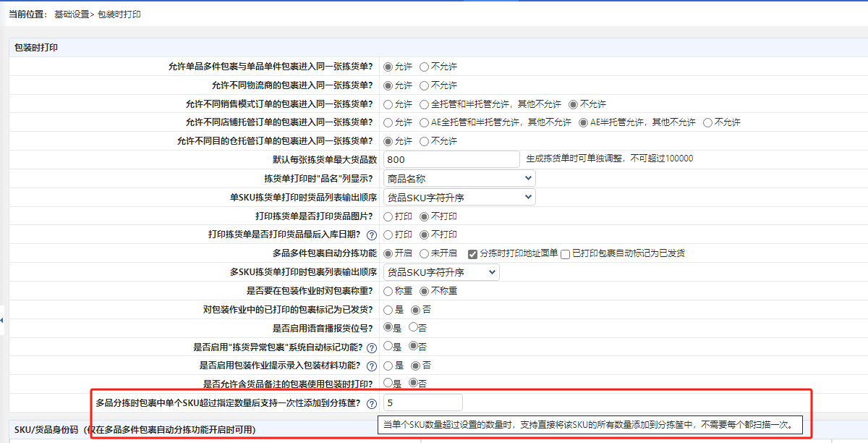Expand 多SKU拣货单 package list order dropdown

click(441, 272)
